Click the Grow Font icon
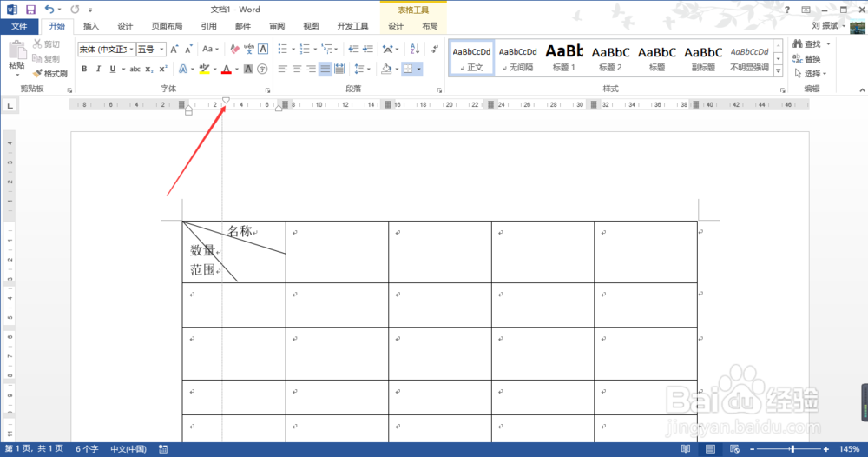This screenshot has width=868, height=457. coord(174,50)
